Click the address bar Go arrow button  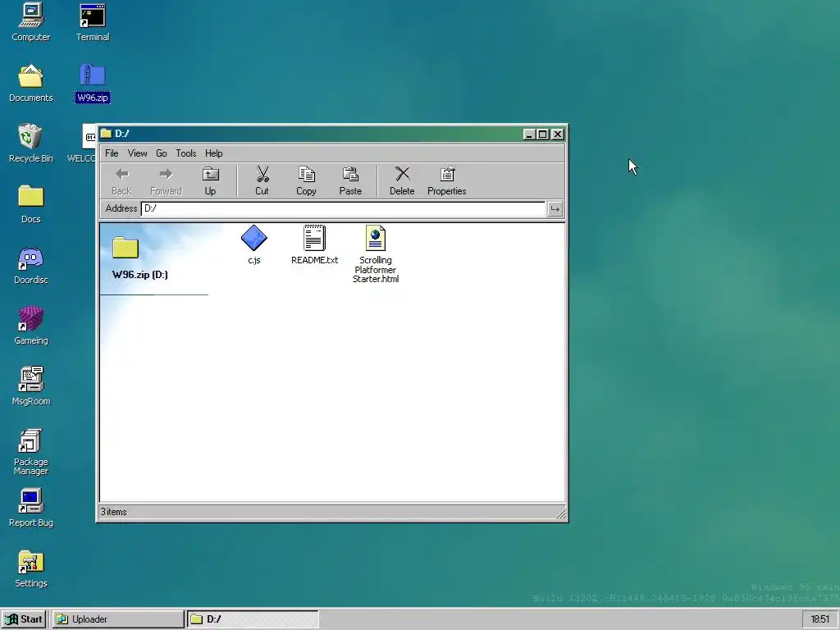point(555,209)
